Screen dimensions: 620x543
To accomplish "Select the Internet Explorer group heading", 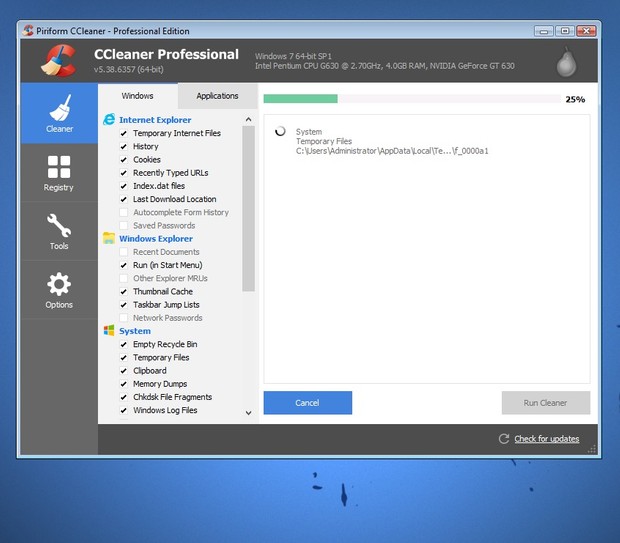I will (155, 120).
